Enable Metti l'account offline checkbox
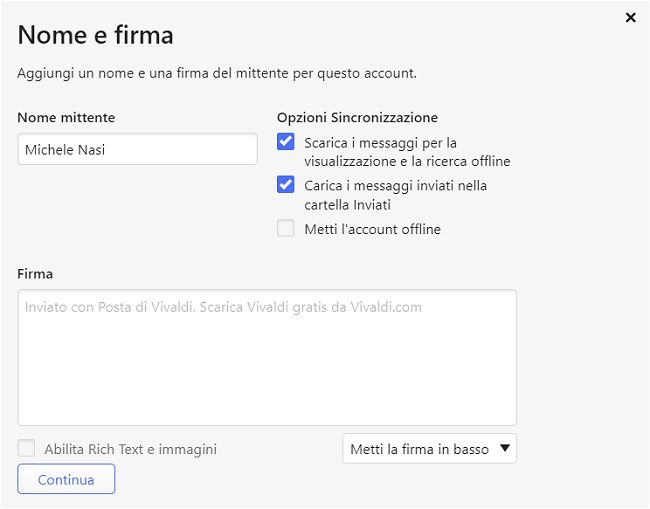The width and height of the screenshot is (650, 509). pos(286,228)
